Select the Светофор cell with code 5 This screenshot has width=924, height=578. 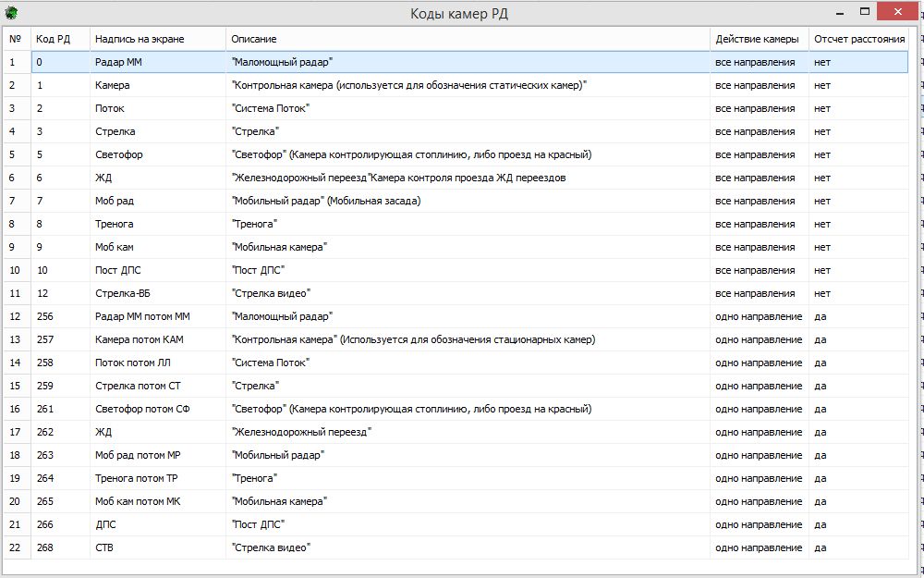pyautogui.click(x=119, y=154)
